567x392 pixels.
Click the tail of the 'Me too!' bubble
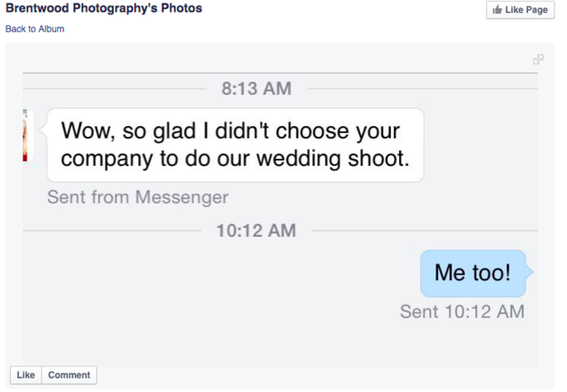pos(530,272)
